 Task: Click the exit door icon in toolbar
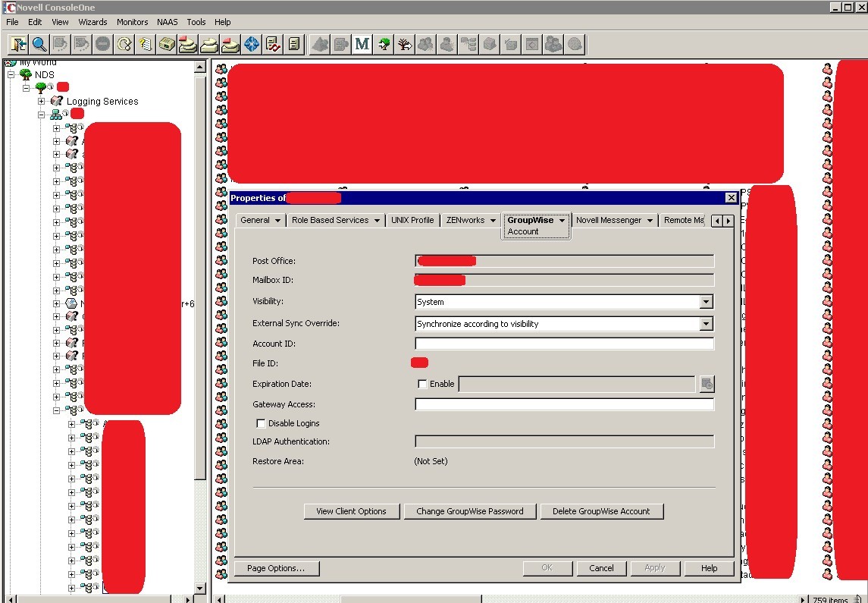(19, 44)
